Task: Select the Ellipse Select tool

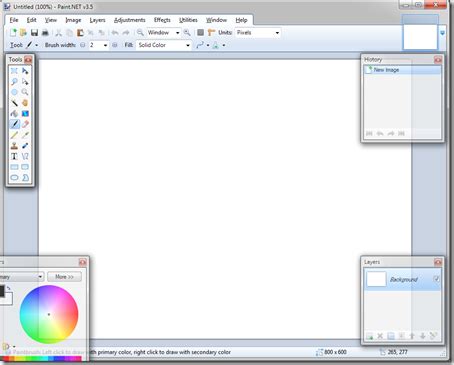Action: coord(14,92)
